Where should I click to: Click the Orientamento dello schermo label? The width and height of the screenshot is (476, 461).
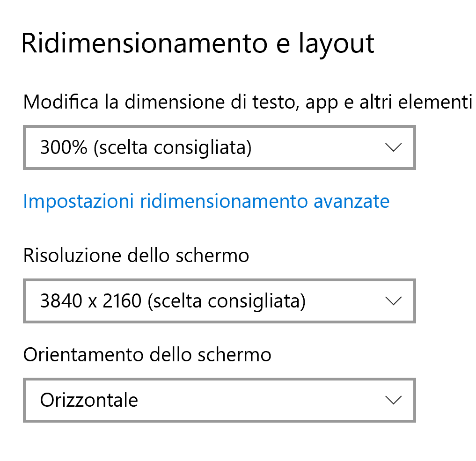147,354
